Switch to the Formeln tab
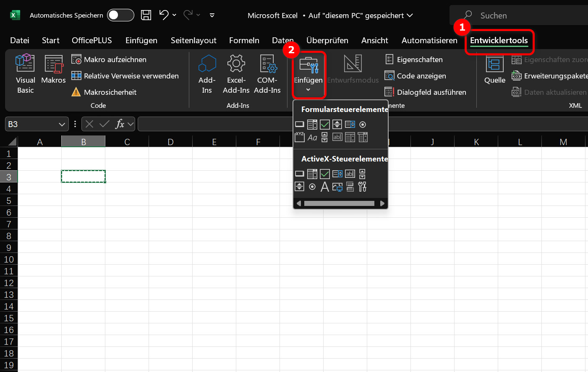 click(x=244, y=40)
